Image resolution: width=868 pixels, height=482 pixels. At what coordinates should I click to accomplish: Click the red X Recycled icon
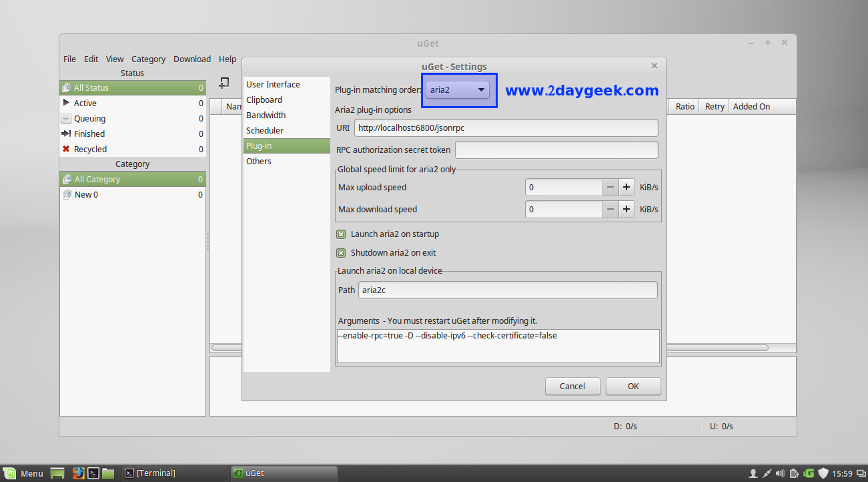click(66, 149)
